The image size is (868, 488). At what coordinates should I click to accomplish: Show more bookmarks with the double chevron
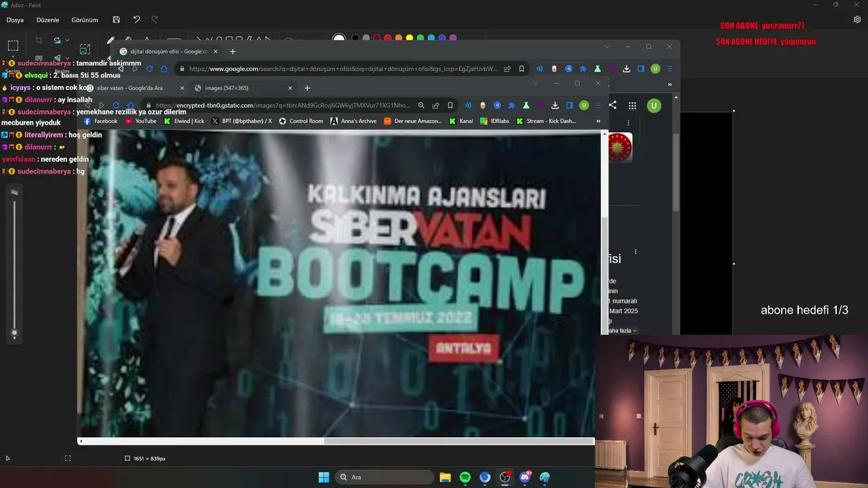point(598,121)
